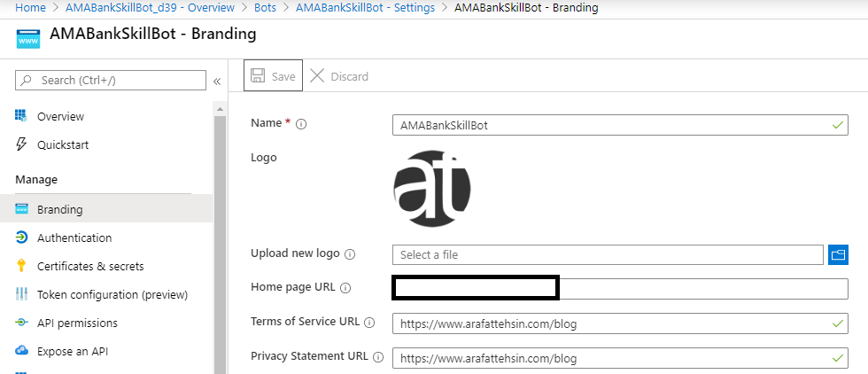The height and width of the screenshot is (374, 868).
Task: Click info icon next to Upload new logo
Action: tap(349, 254)
